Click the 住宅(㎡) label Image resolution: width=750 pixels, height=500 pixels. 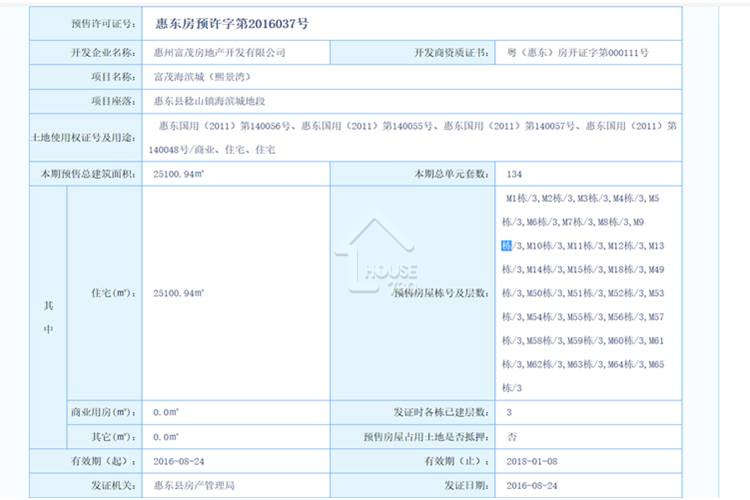[113, 293]
